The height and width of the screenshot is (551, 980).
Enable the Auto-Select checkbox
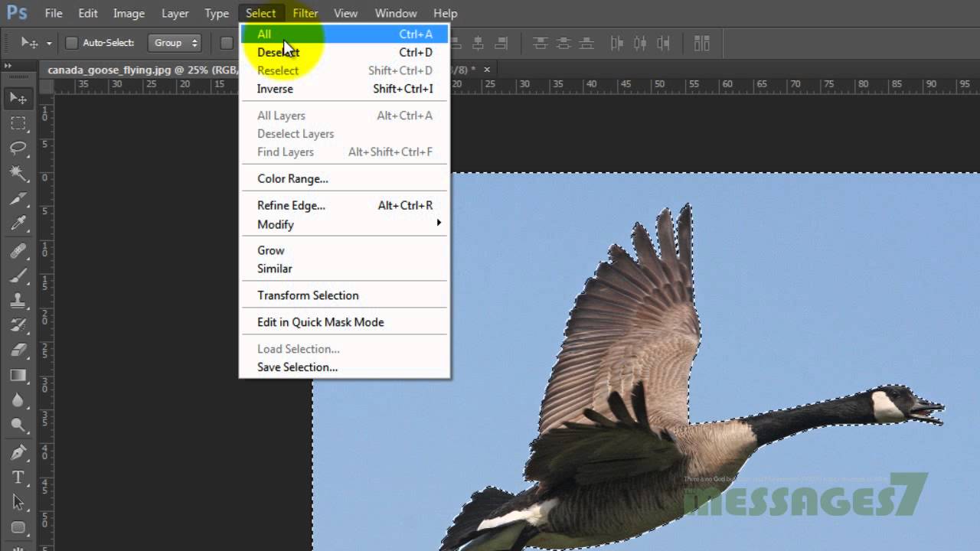pyautogui.click(x=72, y=43)
